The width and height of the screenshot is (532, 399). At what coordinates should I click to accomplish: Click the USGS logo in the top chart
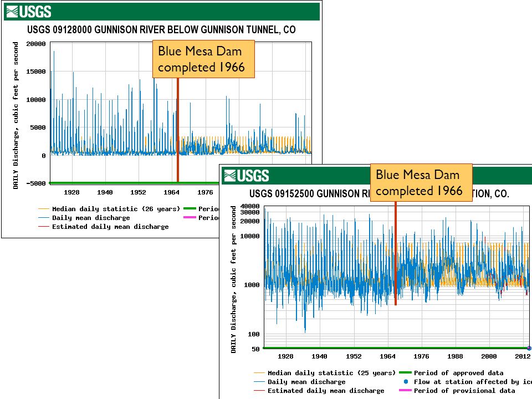tap(29, 12)
